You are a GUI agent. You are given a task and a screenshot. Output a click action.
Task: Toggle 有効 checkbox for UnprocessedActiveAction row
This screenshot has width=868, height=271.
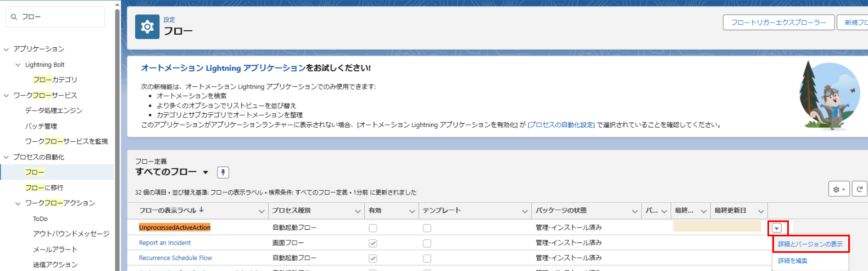[x=373, y=228]
